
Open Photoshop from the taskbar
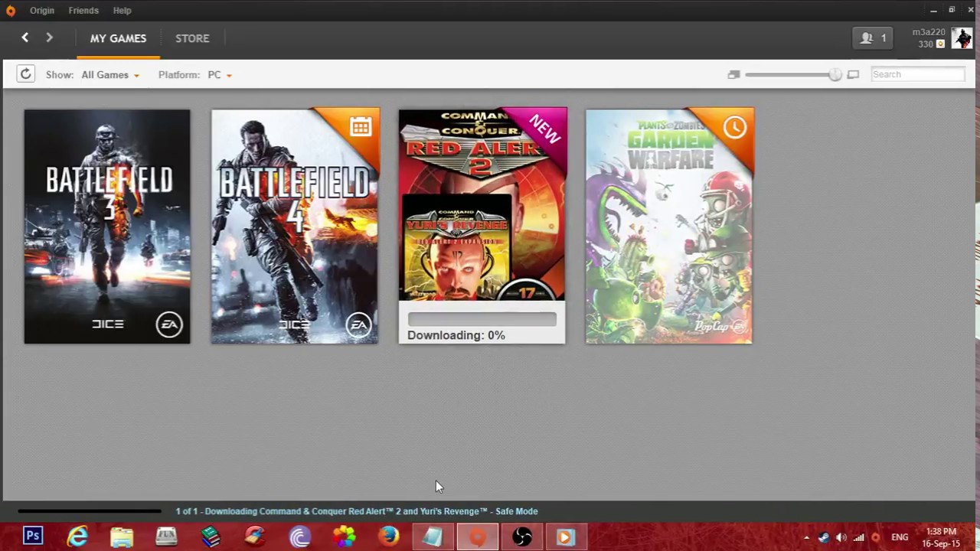pyautogui.click(x=33, y=536)
